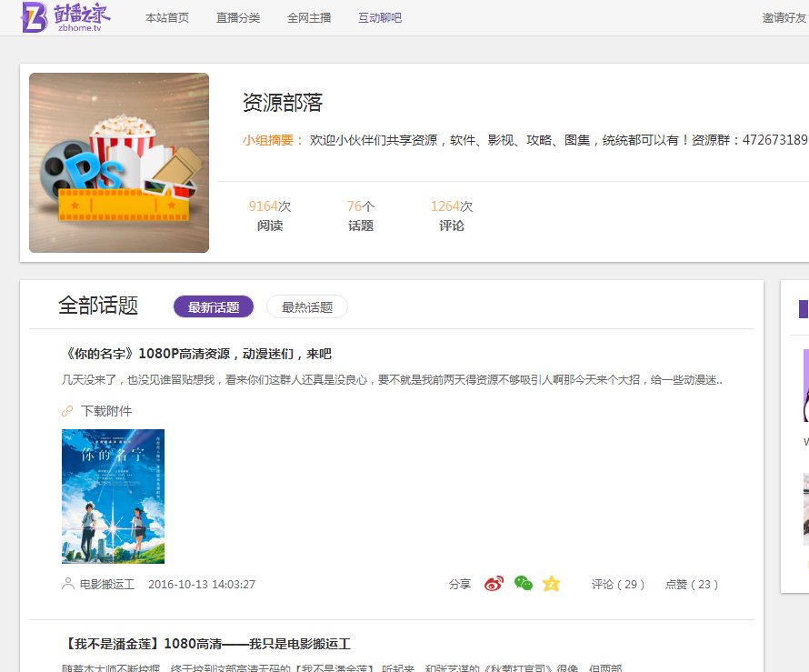Click 全网主播 in the navigation bar

point(308,16)
